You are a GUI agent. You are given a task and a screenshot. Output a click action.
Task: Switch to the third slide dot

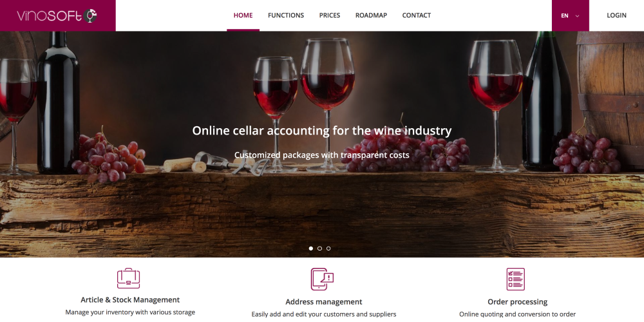(328, 249)
